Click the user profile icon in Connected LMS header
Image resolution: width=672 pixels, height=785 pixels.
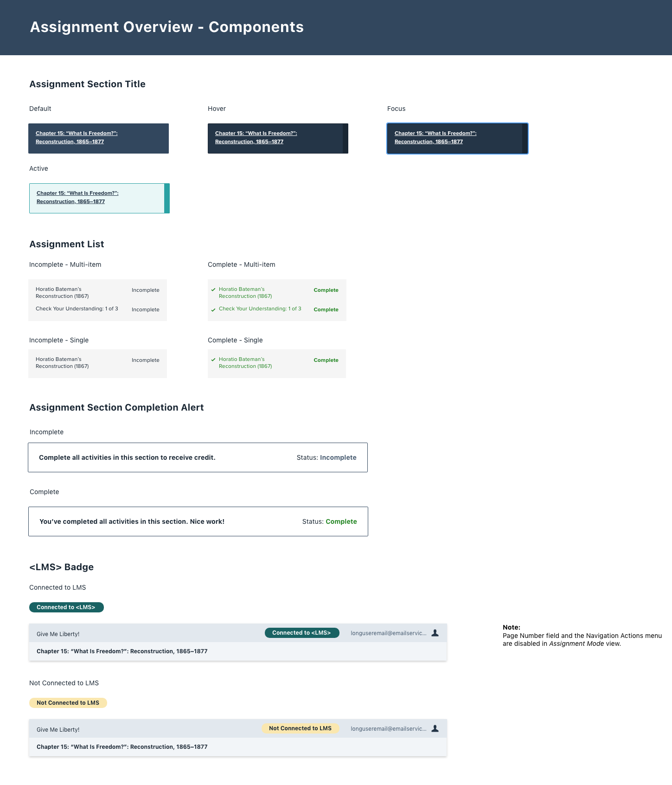click(435, 633)
